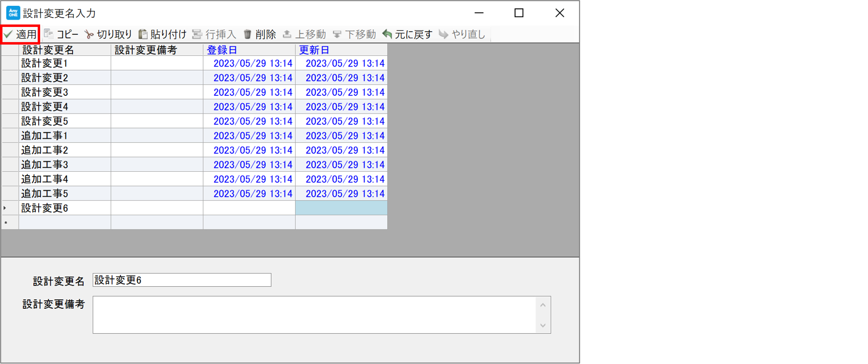Click the 貼り付け (Paste) clipboard icon
This screenshot has width=868, height=364.
(x=143, y=34)
